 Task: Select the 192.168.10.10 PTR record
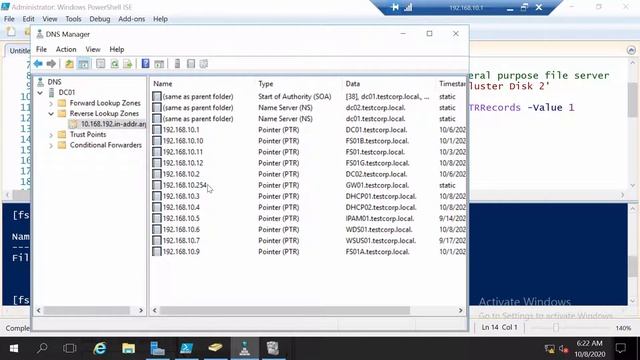(182, 141)
